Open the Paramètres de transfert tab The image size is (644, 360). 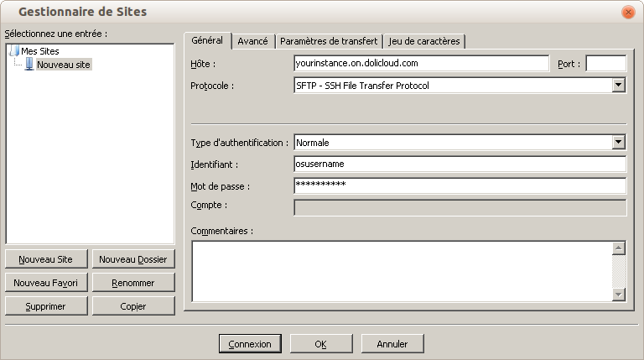tap(329, 41)
